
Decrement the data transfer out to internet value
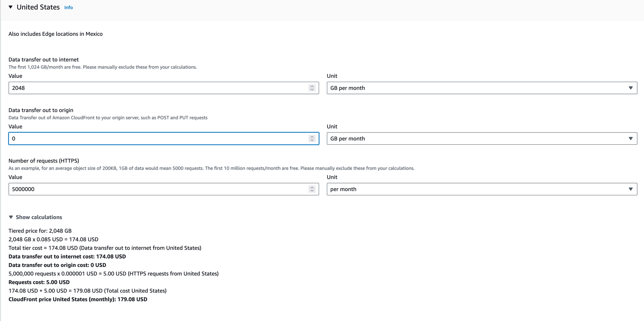(x=312, y=90)
